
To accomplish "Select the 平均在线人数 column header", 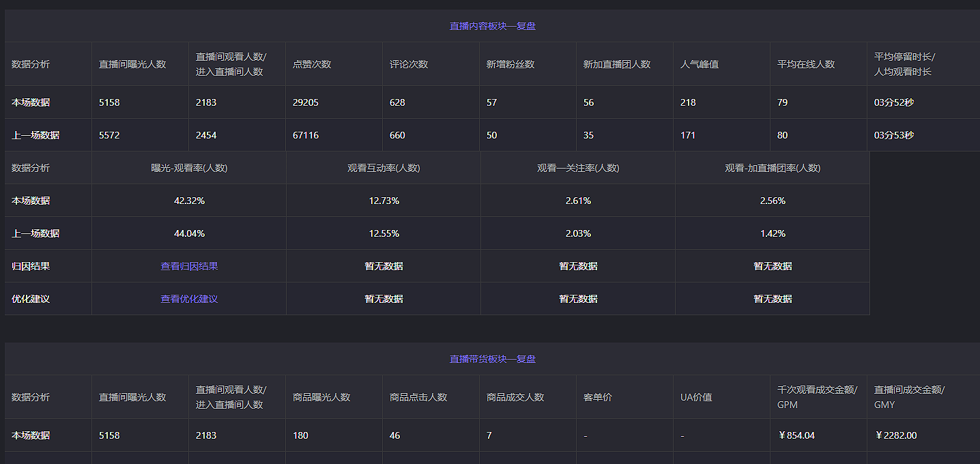I will pyautogui.click(x=806, y=64).
